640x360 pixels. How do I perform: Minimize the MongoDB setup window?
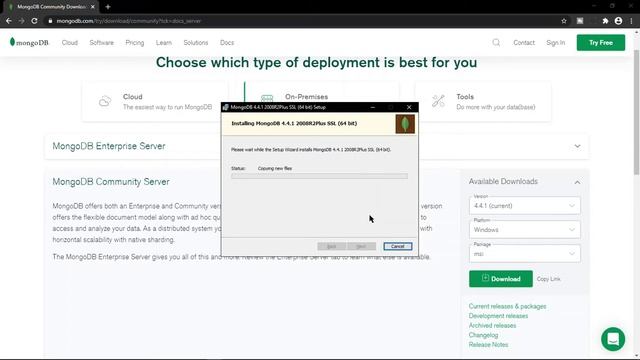tap(372, 107)
